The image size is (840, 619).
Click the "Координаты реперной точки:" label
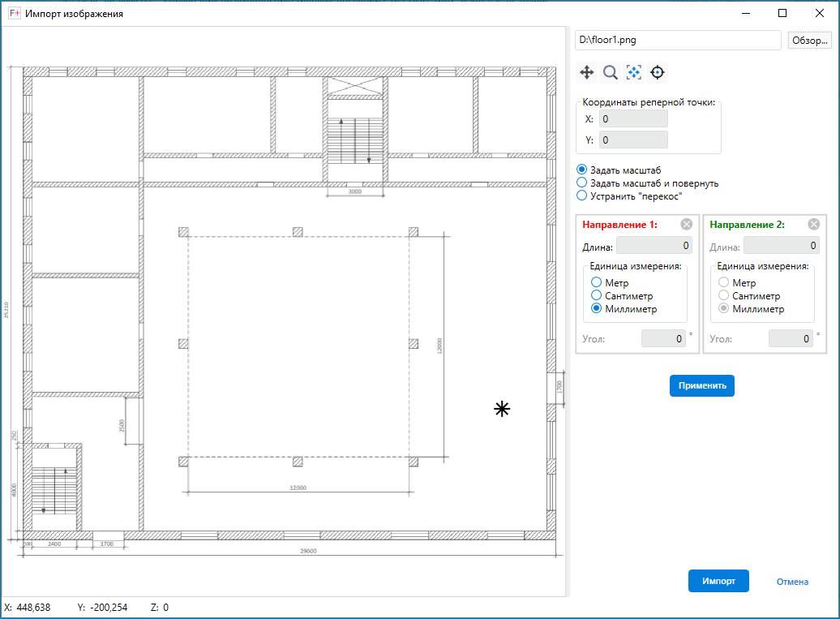649,102
